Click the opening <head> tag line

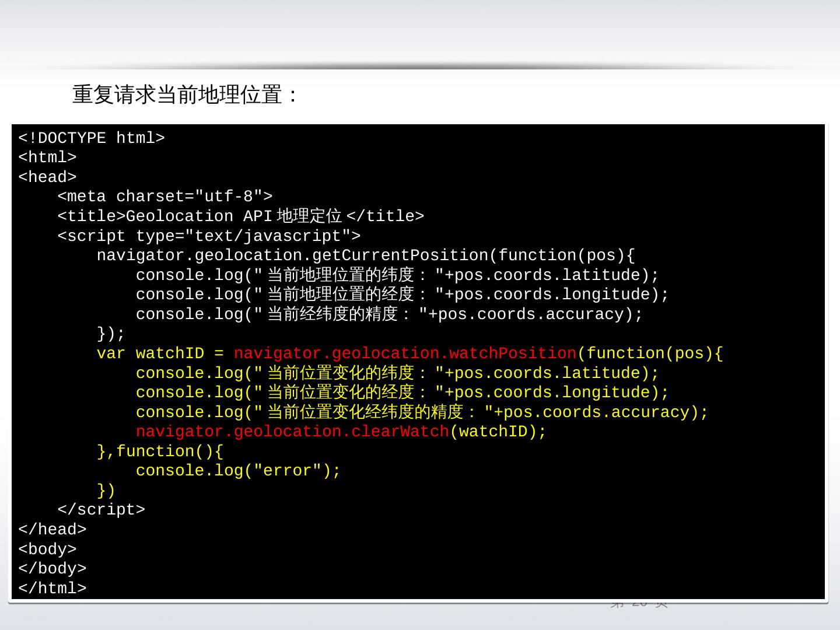(47, 177)
